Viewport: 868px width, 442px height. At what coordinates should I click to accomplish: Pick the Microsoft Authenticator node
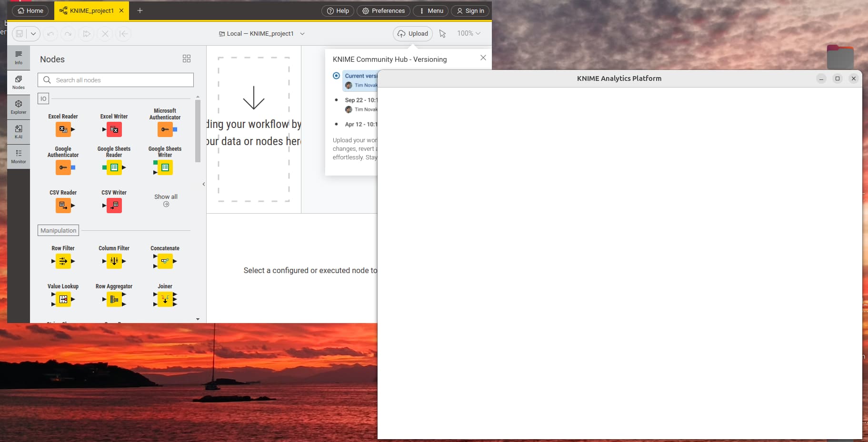point(165,129)
